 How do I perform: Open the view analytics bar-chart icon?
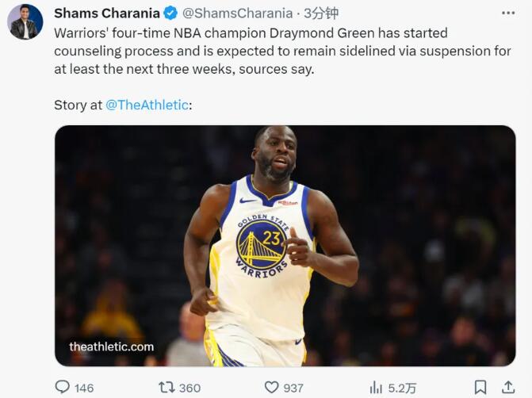pyautogui.click(x=376, y=387)
